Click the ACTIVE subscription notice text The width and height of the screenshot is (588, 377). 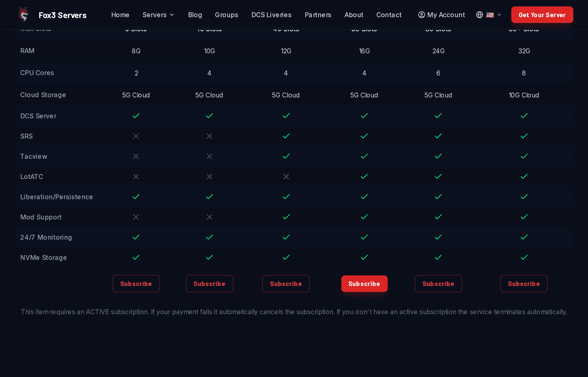[294, 312]
